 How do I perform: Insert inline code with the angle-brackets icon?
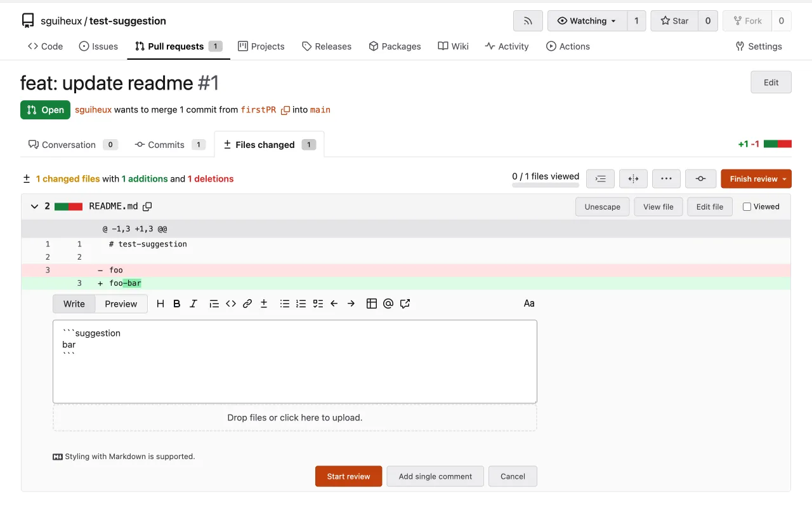[x=231, y=304]
